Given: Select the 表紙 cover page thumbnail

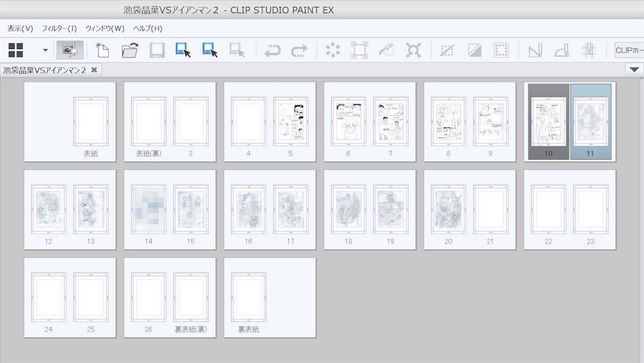Looking at the screenshot, I should [x=91, y=122].
